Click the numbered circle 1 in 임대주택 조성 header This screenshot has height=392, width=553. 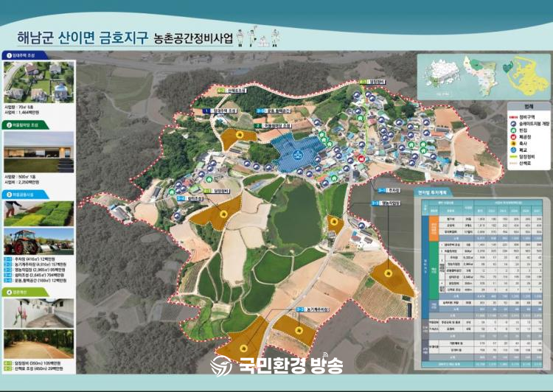pos(9,55)
